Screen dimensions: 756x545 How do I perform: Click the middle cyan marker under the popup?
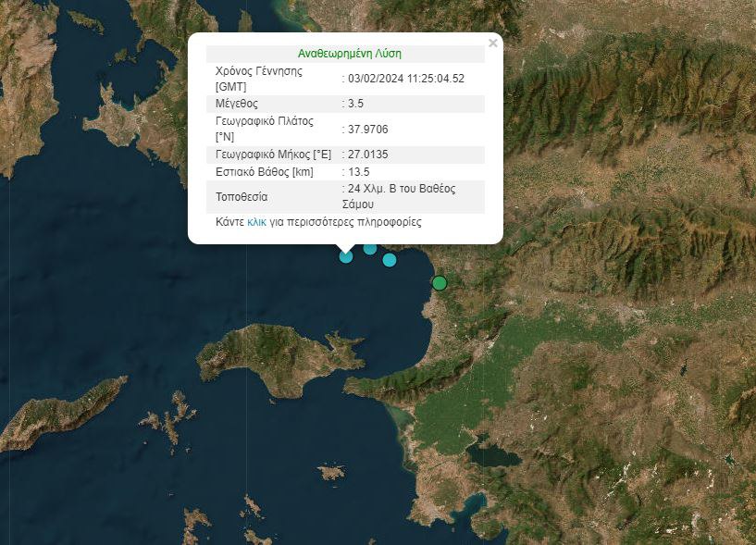tap(370, 248)
